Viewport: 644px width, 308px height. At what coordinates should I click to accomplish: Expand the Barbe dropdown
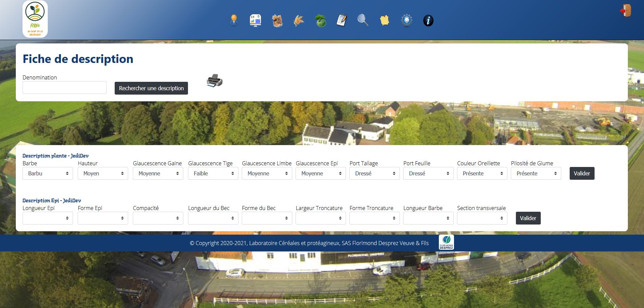[x=48, y=173]
